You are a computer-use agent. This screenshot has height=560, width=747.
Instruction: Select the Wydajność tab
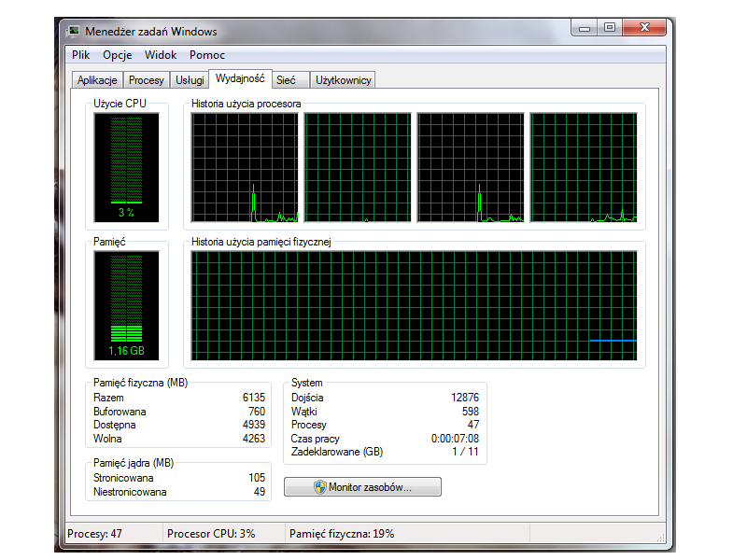point(240,78)
